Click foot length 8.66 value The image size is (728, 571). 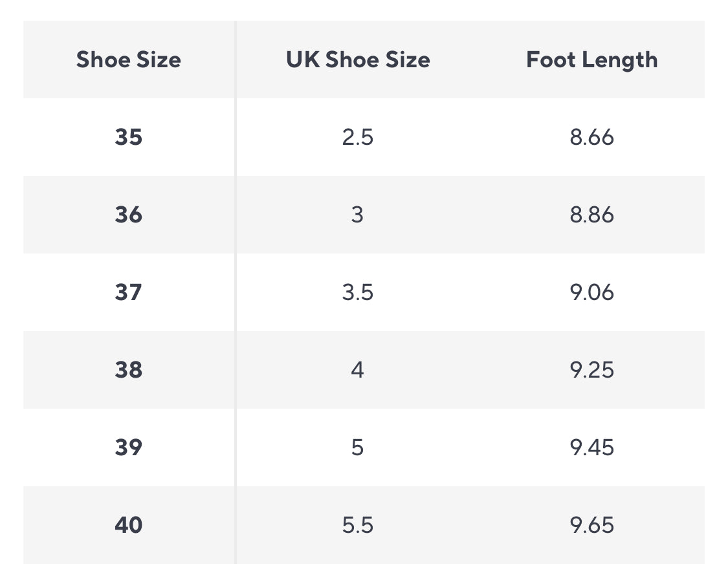pos(591,137)
